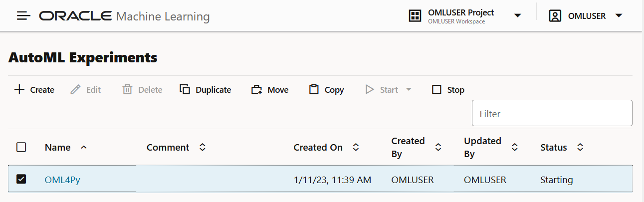Click the Move folder icon
Screen dimensions: 644x202
(257, 90)
